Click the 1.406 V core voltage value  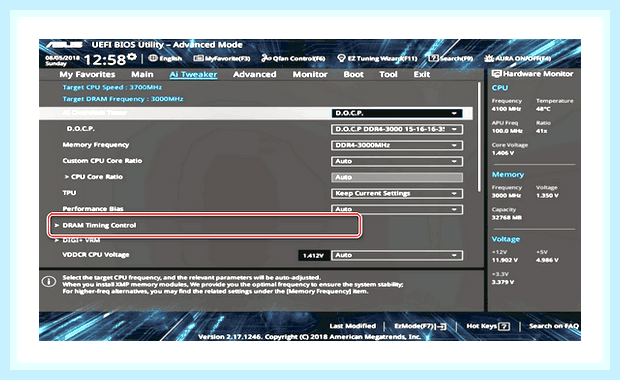[503, 153]
